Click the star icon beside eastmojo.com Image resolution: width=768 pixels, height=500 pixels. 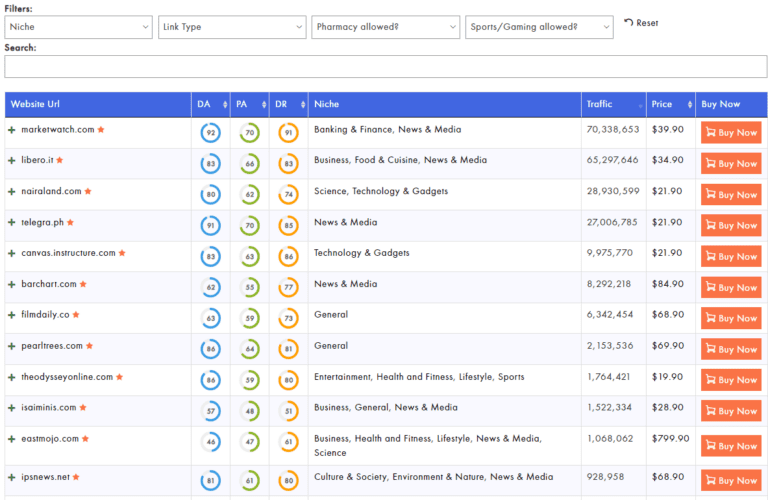pos(85,439)
